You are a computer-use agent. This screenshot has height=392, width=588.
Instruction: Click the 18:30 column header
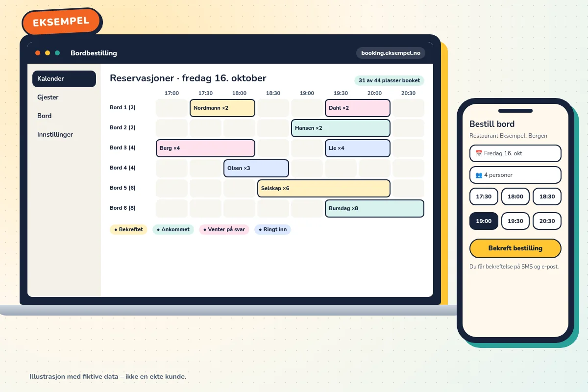pyautogui.click(x=273, y=94)
